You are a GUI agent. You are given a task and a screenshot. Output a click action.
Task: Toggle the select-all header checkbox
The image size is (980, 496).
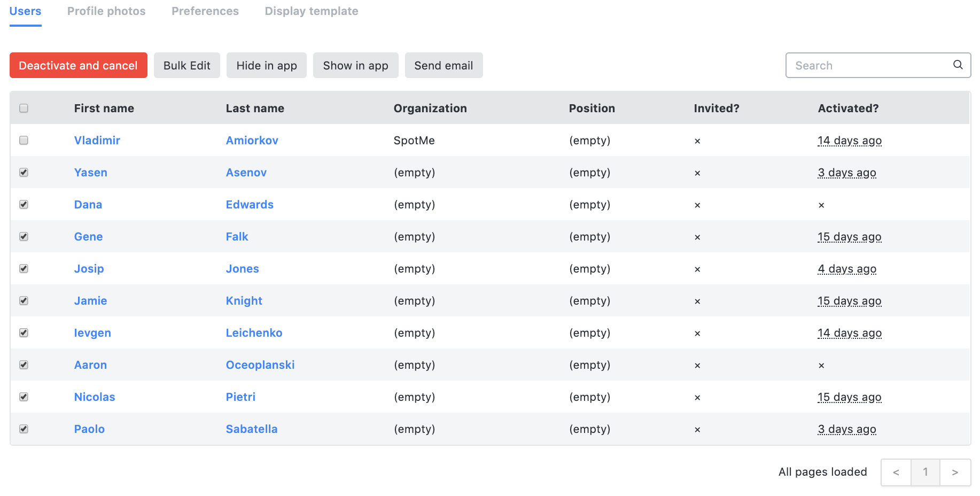click(24, 108)
